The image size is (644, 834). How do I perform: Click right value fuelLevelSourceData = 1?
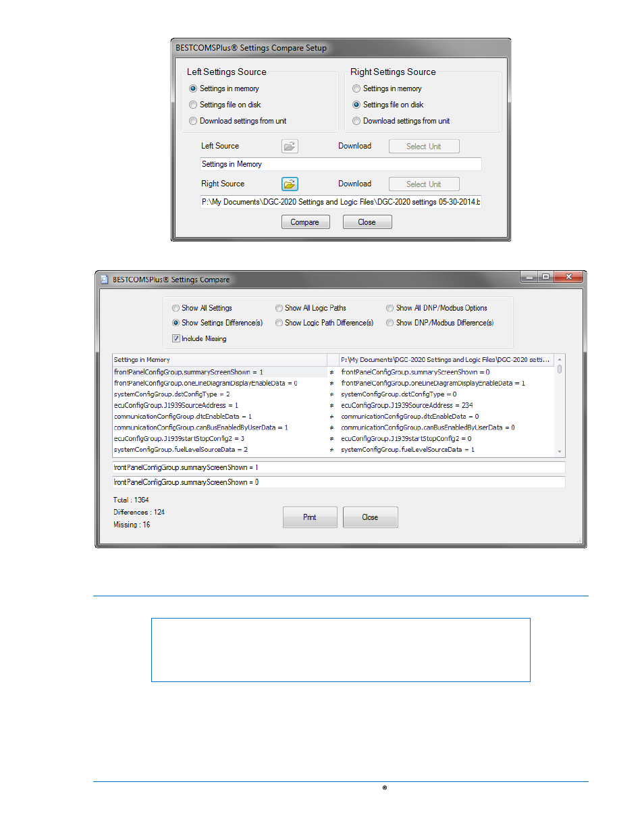(408, 450)
